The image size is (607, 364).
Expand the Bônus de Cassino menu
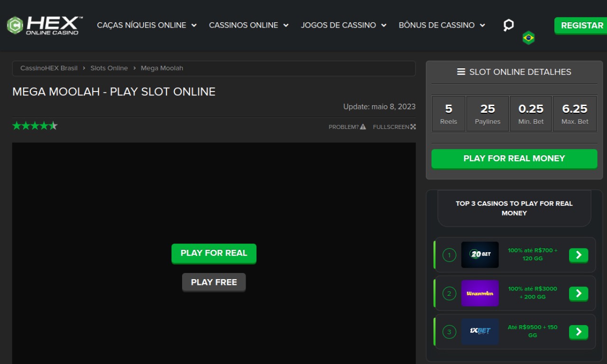coord(442,25)
